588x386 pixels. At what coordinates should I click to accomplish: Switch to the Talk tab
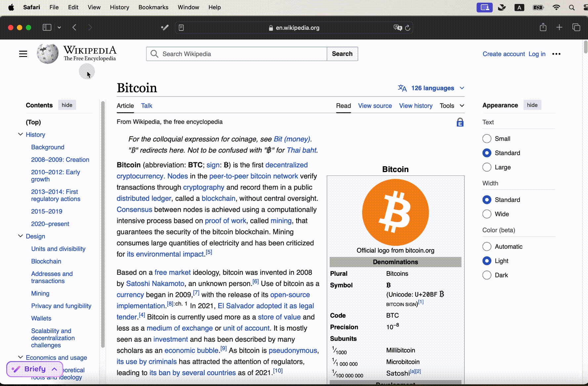coord(147,106)
